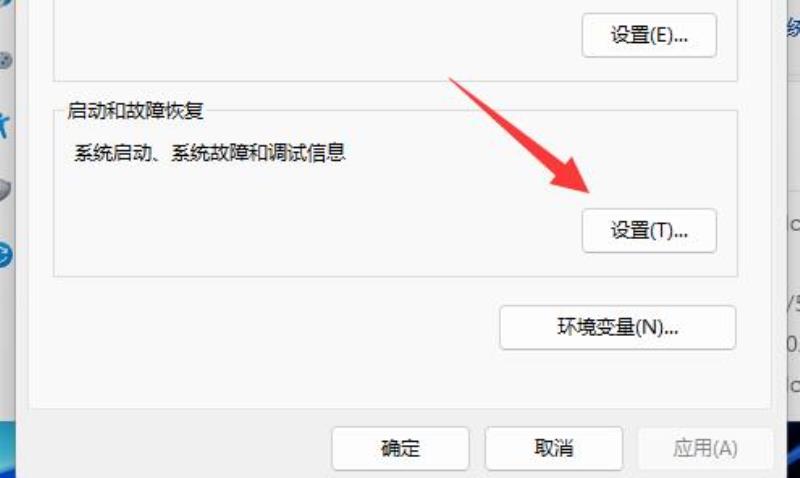Click the grayed-out 应用(A) button
The height and width of the screenshot is (478, 800).
point(705,448)
